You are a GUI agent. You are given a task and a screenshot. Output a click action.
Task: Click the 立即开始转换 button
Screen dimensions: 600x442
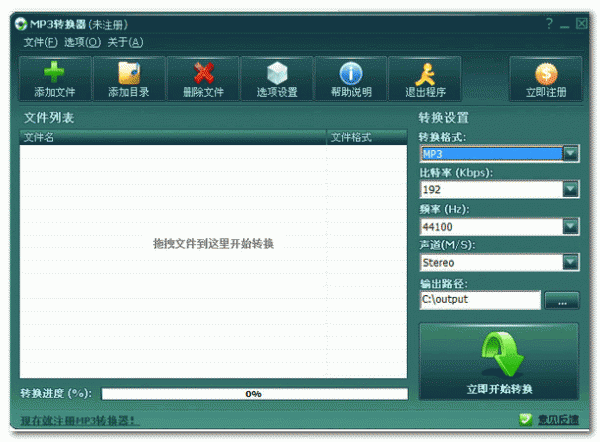pyautogui.click(x=499, y=362)
